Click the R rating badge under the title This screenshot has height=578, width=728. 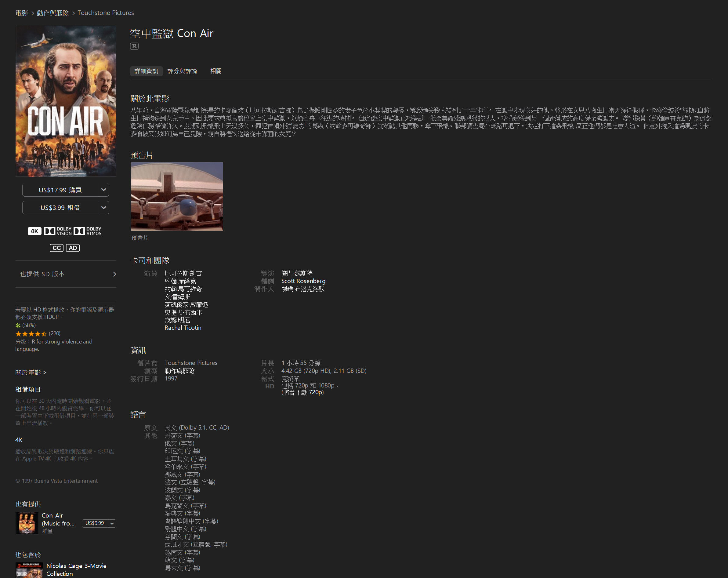coord(134,46)
